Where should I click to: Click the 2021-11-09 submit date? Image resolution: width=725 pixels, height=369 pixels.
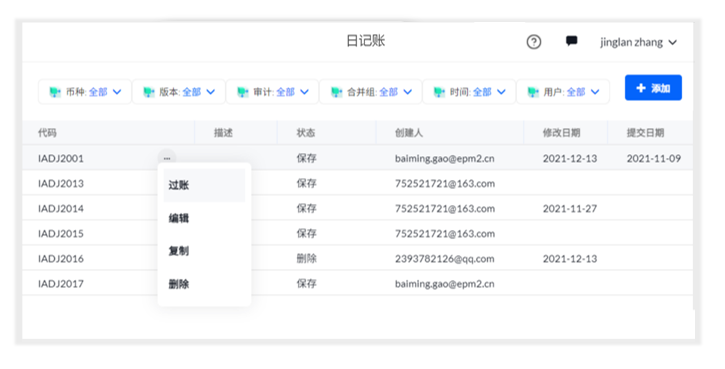[654, 158]
